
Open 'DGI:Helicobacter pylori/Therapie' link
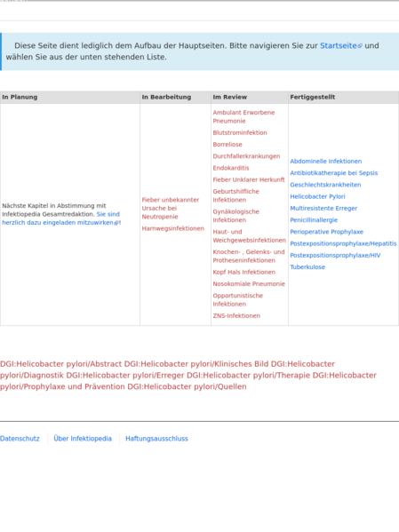click(248, 376)
